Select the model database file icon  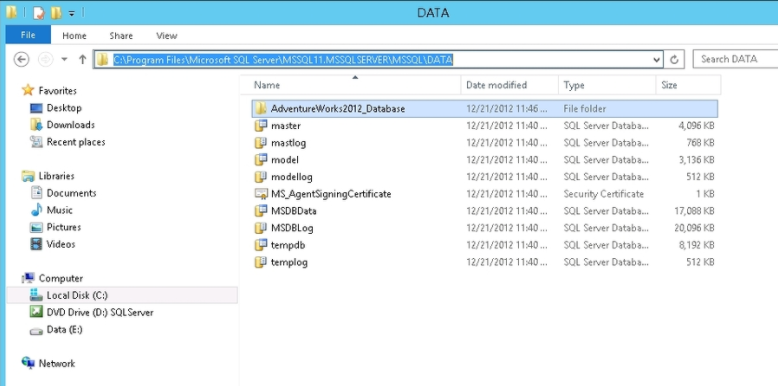(261, 159)
